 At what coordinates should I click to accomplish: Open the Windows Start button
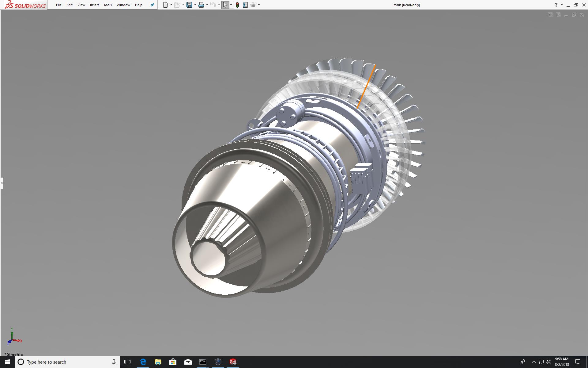(x=7, y=362)
